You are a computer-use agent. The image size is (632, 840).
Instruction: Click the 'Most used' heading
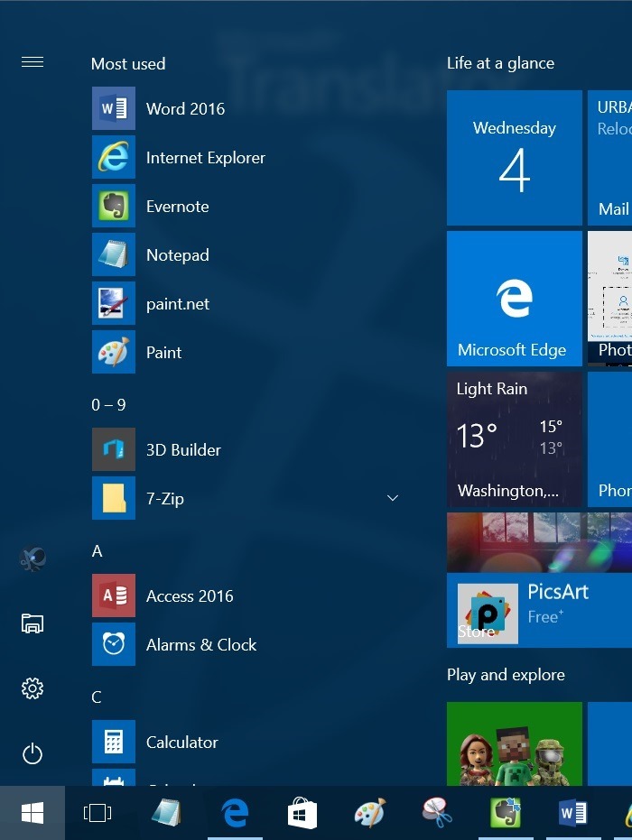128,64
